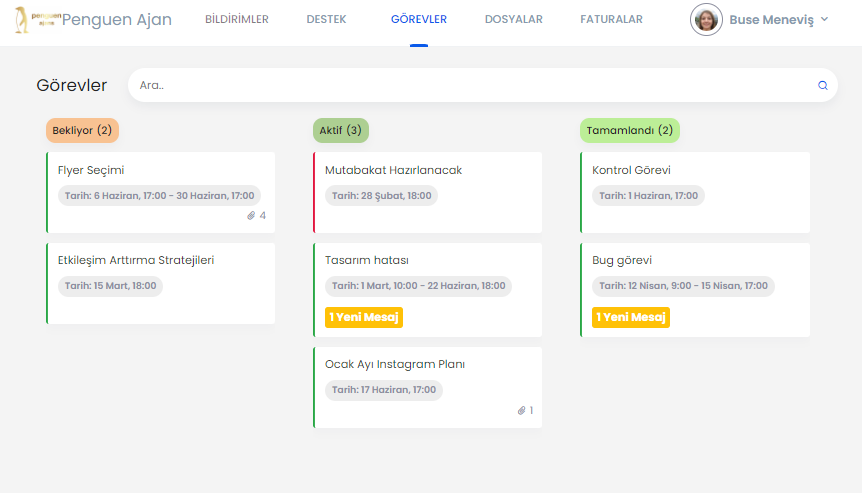Click the Tamamlandı (2) column label

click(x=629, y=130)
